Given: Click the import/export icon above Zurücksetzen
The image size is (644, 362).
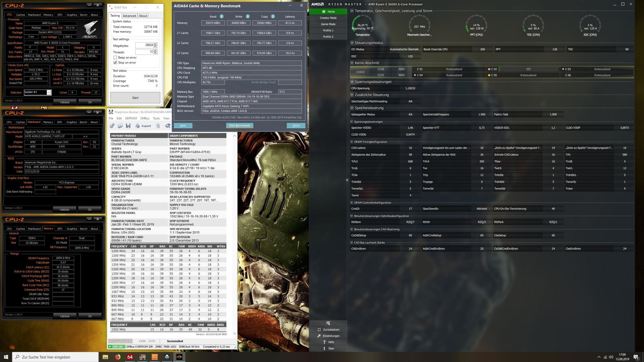Looking at the screenshot, I should 328,323.
